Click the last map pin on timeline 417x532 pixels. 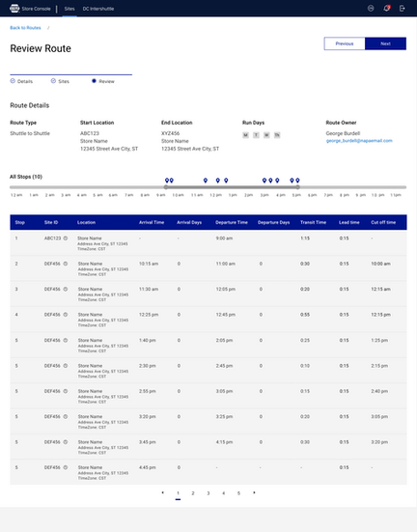point(297,181)
